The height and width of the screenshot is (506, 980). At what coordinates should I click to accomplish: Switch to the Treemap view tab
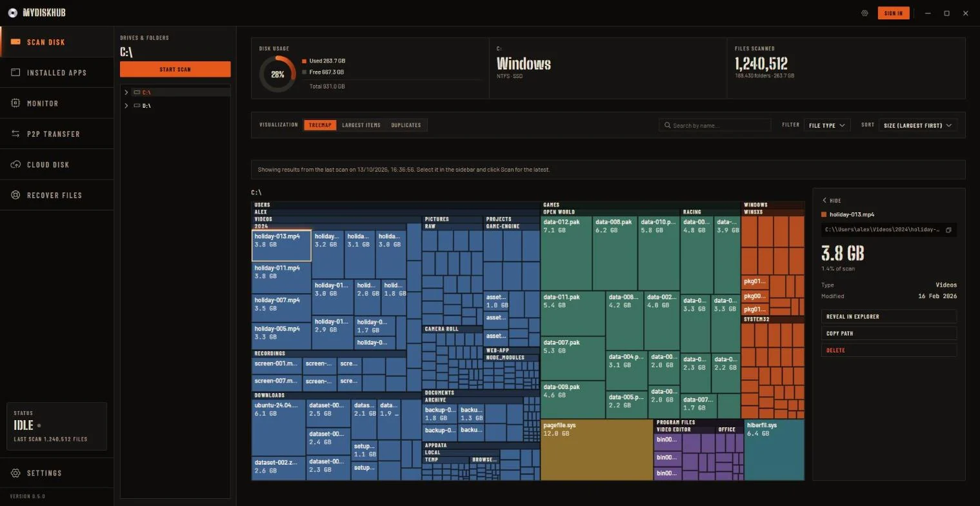(320, 125)
